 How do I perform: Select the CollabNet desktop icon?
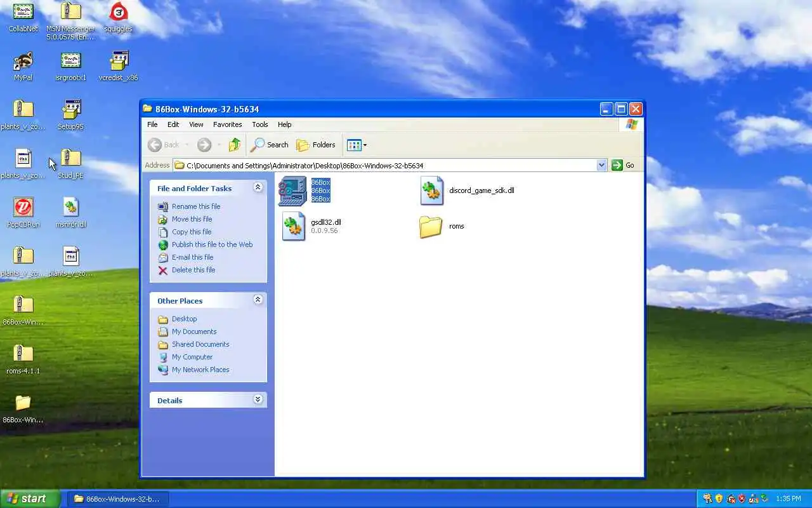click(23, 17)
